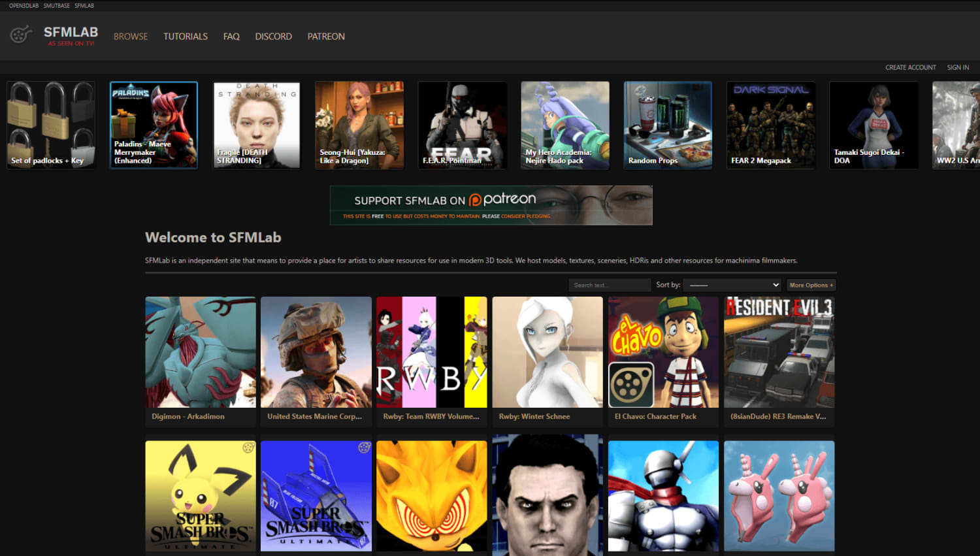Open the Pichu Super Smash Bros thumbnail
This screenshot has height=556, width=980.
(x=201, y=496)
